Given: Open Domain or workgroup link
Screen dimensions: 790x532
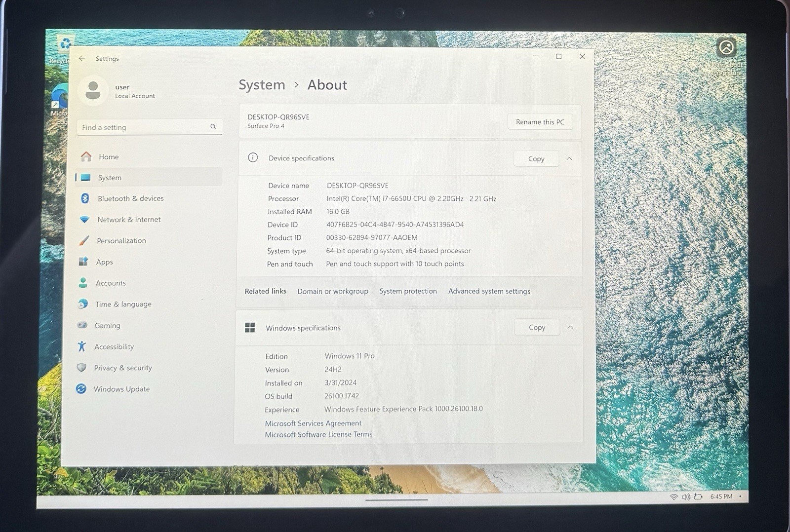Looking at the screenshot, I should [333, 291].
